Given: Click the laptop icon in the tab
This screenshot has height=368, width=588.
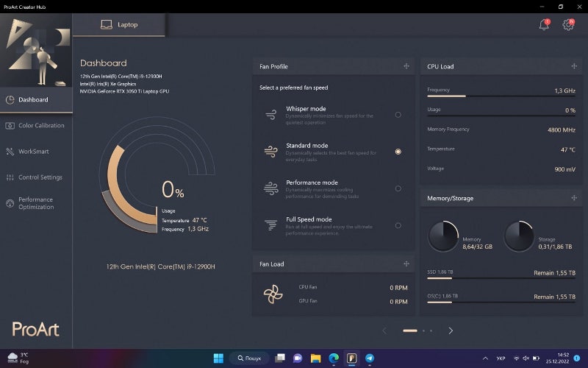Looking at the screenshot, I should tap(107, 25).
